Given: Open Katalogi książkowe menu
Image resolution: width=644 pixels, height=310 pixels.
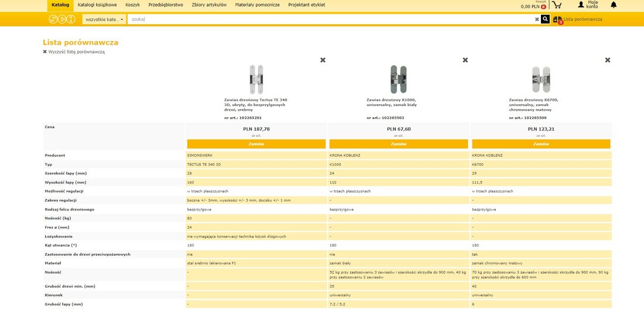Looking at the screenshot, I should (97, 5).
